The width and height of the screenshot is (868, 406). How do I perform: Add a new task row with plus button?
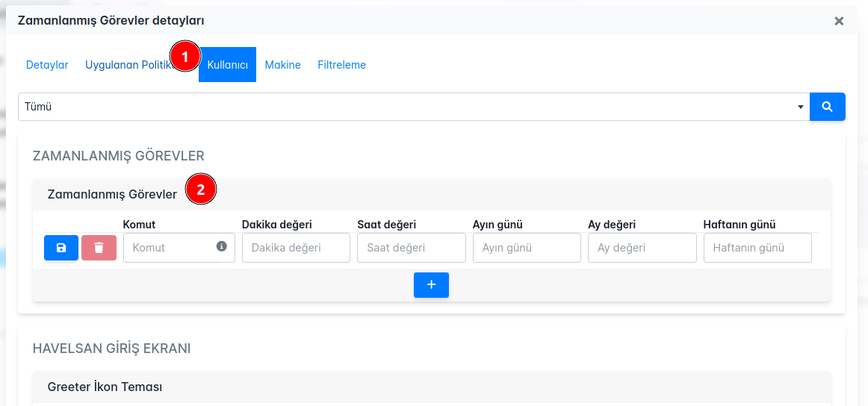click(x=431, y=285)
